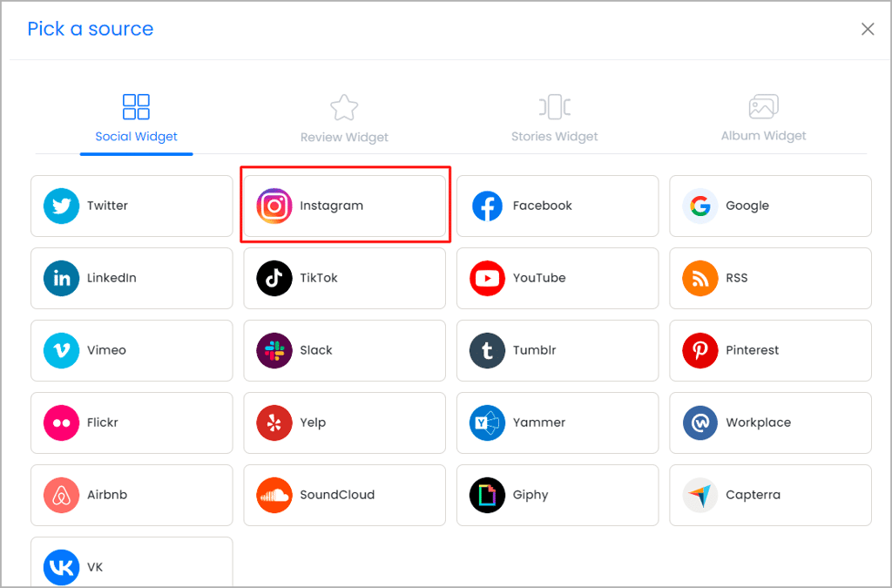Choose YouTube as the source

[557, 278]
